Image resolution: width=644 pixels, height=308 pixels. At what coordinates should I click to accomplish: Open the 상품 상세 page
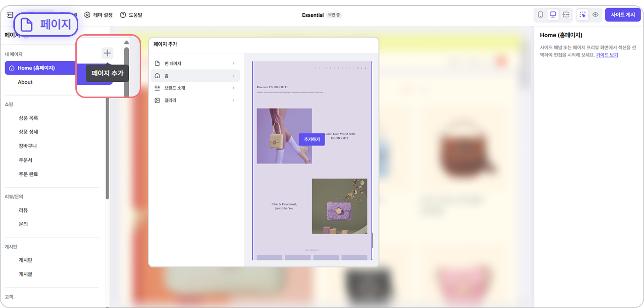[28, 132]
